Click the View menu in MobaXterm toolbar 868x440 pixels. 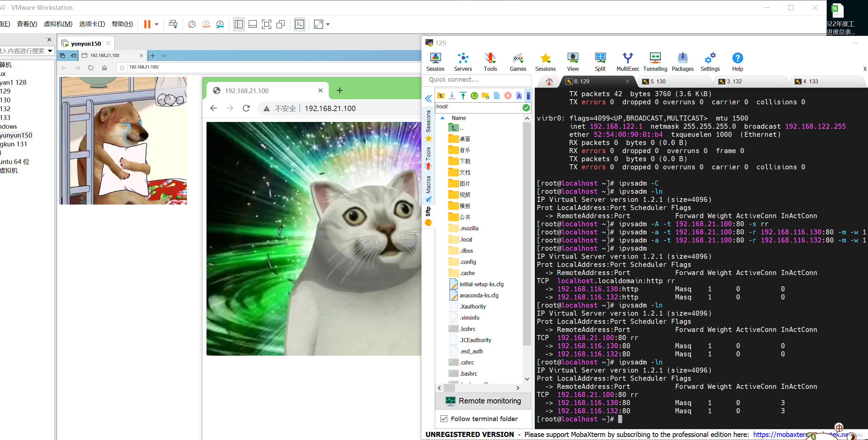(572, 61)
